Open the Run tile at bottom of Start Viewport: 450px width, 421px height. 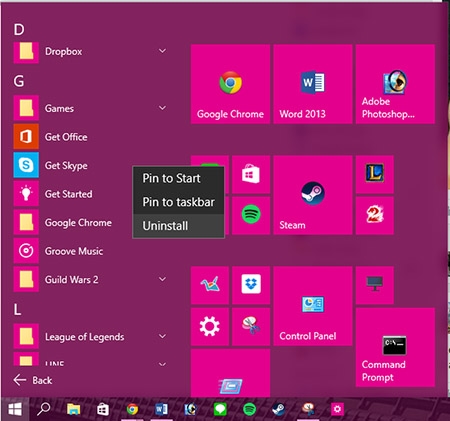230,373
